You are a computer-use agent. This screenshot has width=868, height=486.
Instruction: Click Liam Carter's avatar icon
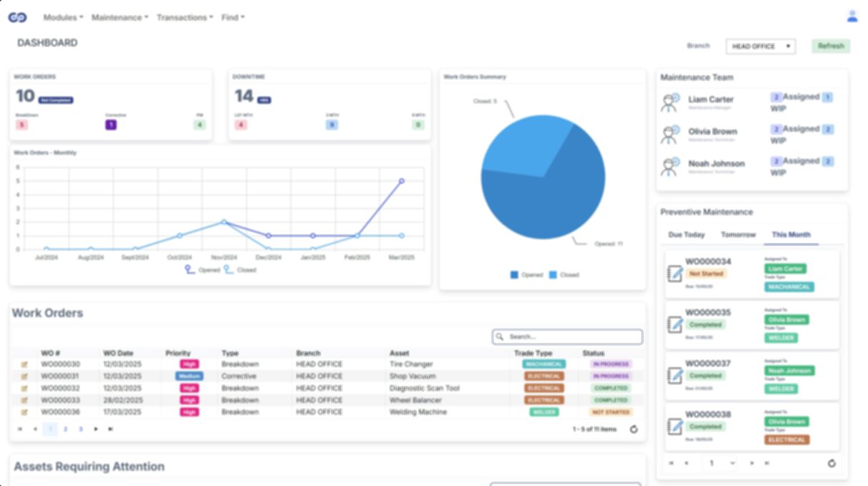pyautogui.click(x=670, y=99)
